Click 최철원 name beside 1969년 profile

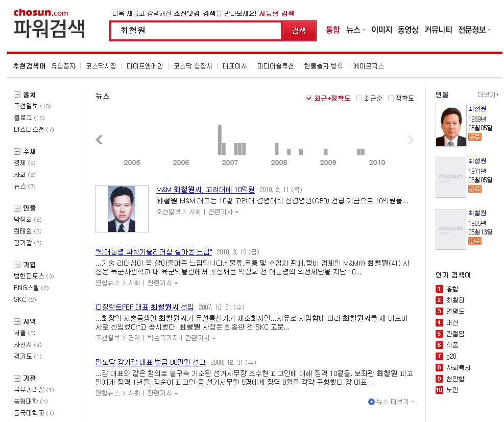click(477, 109)
